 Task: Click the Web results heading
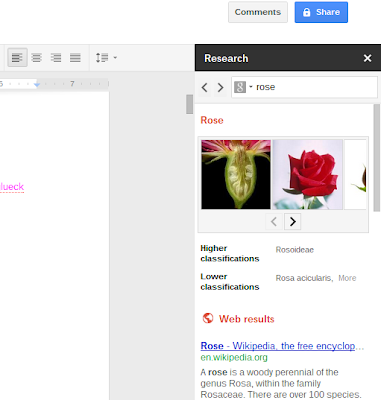click(x=246, y=319)
